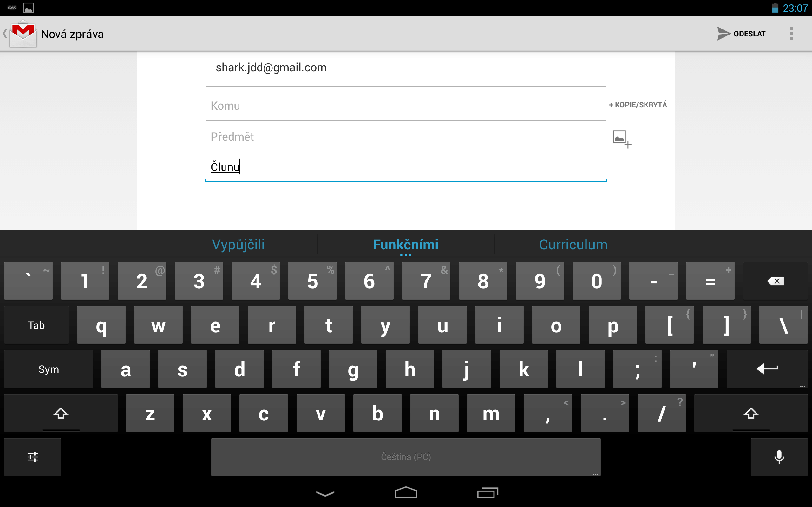Tap the Čeština (PC) spacebar
This screenshot has width=812, height=507.
406,457
